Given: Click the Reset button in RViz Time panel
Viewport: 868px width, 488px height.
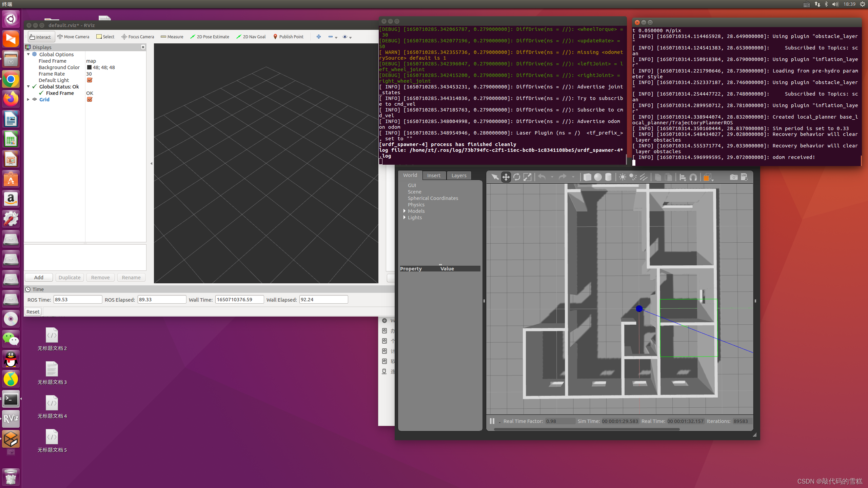Looking at the screenshot, I should pos(32,311).
